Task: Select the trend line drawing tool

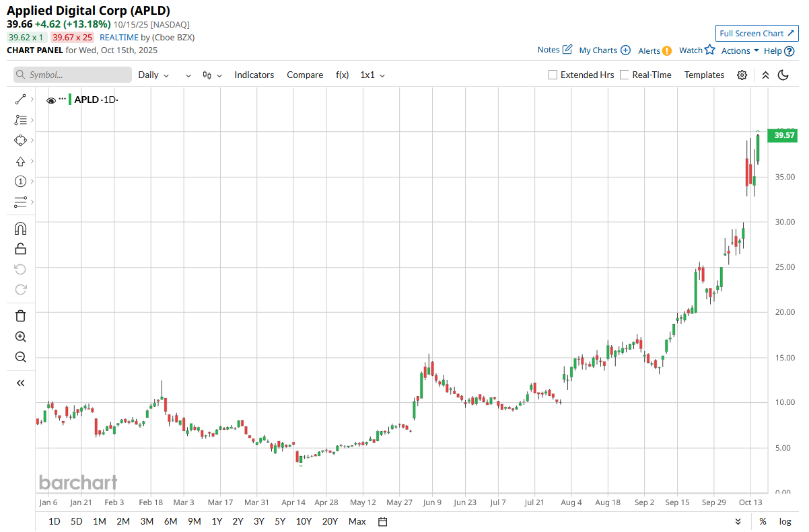Action: click(20, 100)
